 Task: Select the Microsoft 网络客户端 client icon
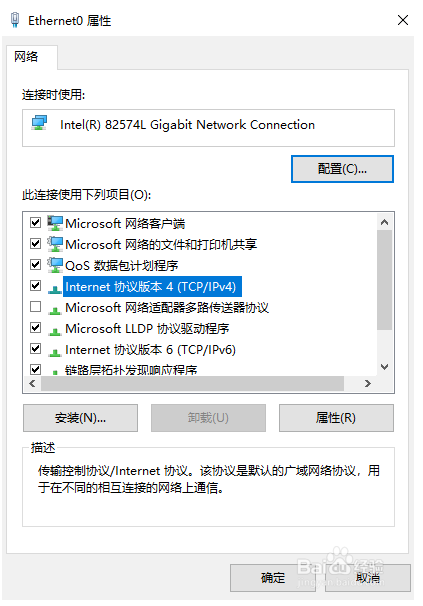[x=55, y=223]
